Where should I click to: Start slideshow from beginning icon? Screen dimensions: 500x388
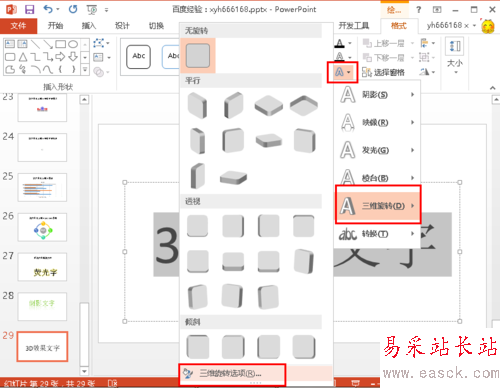point(92,10)
